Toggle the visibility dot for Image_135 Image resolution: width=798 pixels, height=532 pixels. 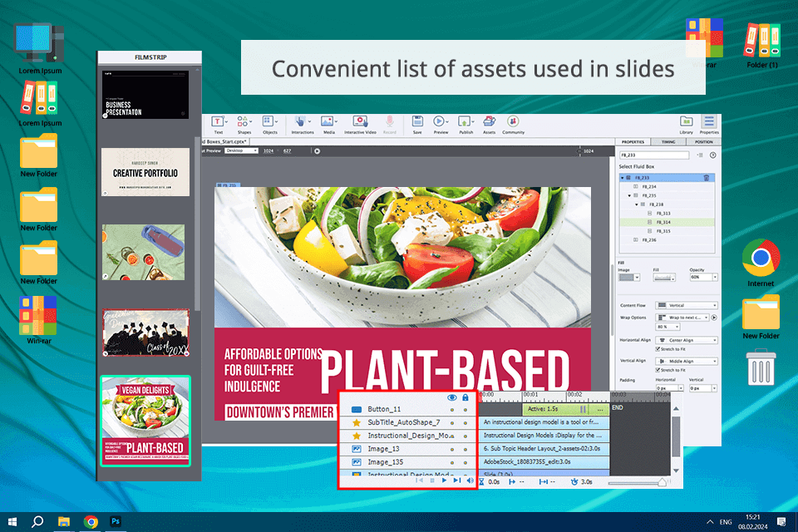(452, 463)
